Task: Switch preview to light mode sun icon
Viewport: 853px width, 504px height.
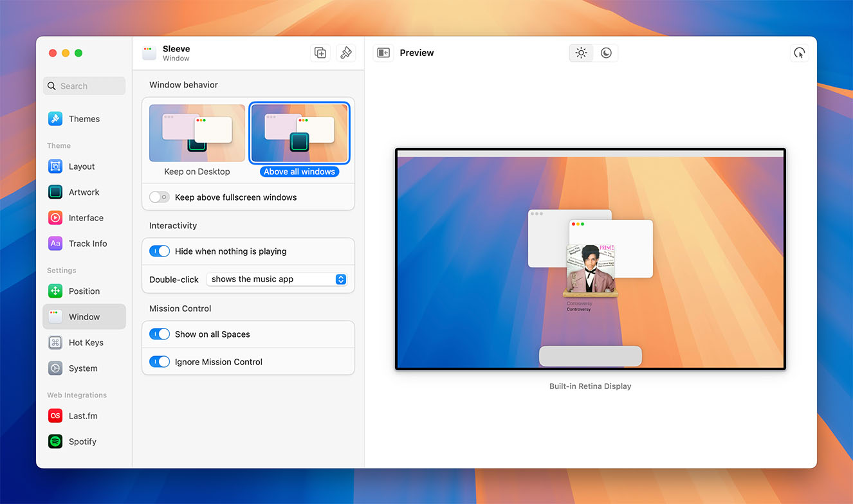Action: pyautogui.click(x=581, y=53)
